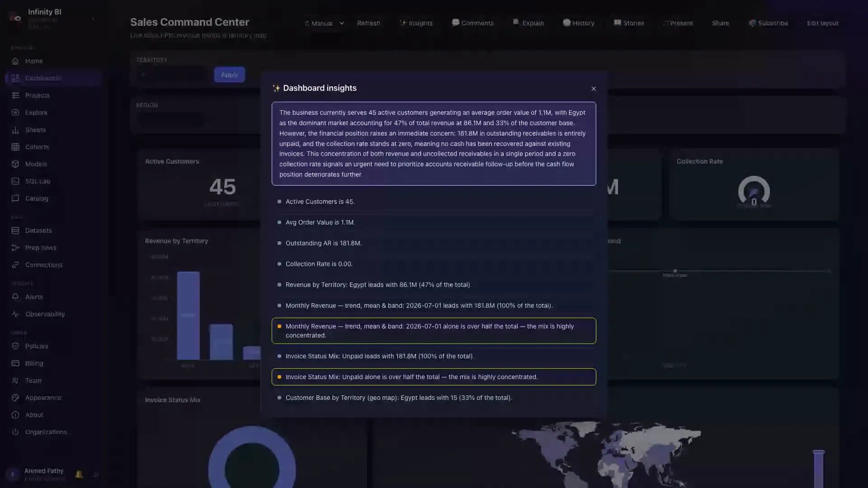Click the Catalog book icon
The height and width of the screenshot is (488, 868).
pos(15,198)
